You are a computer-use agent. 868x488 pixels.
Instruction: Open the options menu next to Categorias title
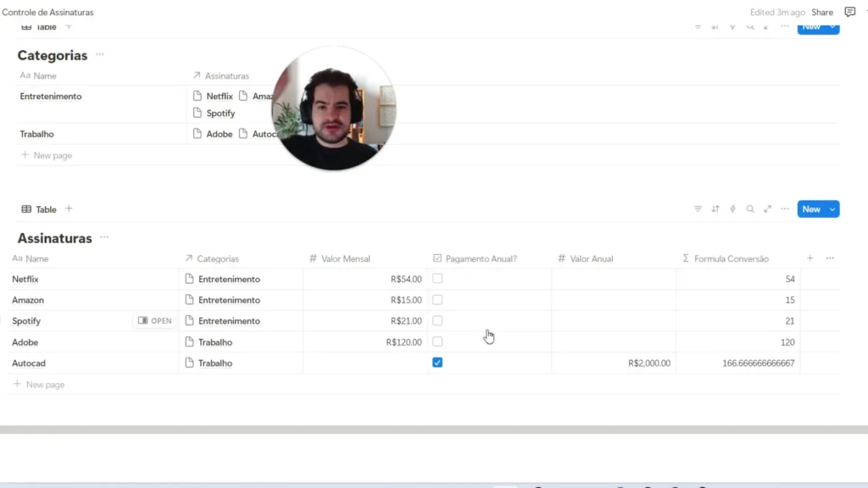click(x=100, y=55)
